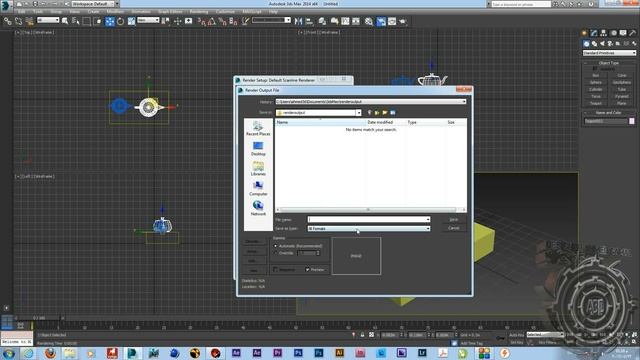Toggle the Auto Key button
640x360 pixels.
tap(516, 335)
